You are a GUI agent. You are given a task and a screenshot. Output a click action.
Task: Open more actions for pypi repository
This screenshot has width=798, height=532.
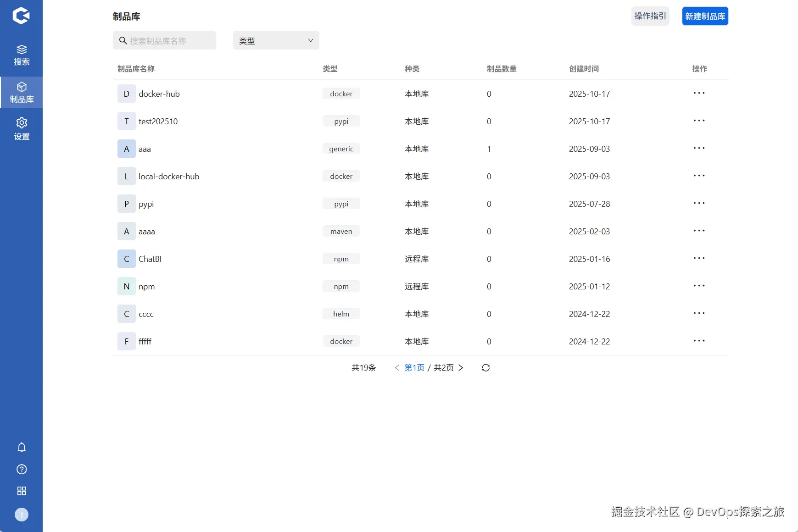coord(699,204)
